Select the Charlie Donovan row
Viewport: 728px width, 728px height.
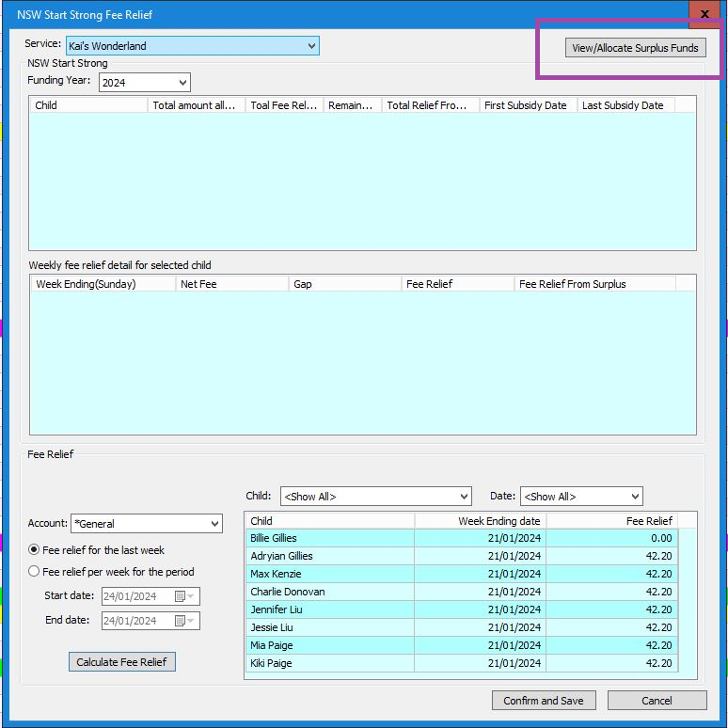(x=329, y=592)
